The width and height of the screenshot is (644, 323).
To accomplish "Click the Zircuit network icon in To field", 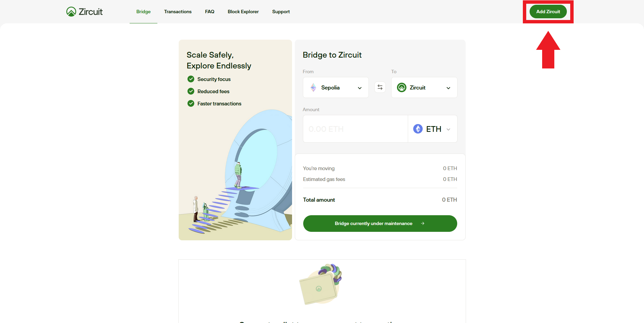I will pyautogui.click(x=402, y=87).
